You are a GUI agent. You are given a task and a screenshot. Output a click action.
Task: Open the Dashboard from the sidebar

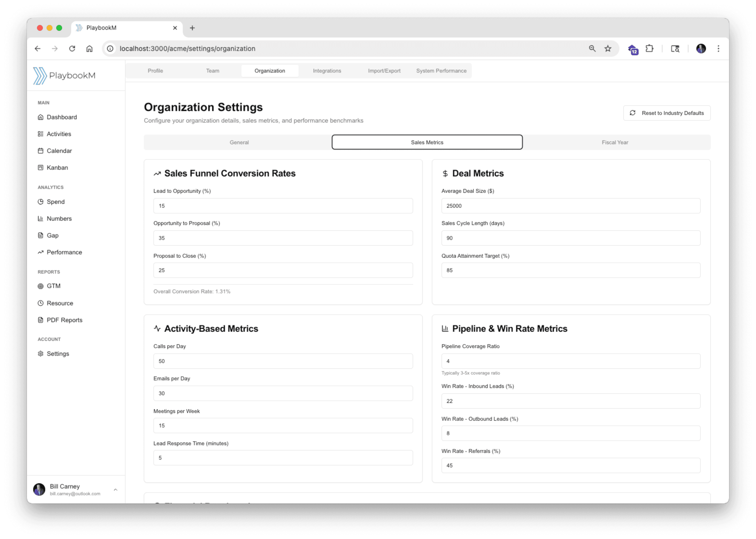62,117
